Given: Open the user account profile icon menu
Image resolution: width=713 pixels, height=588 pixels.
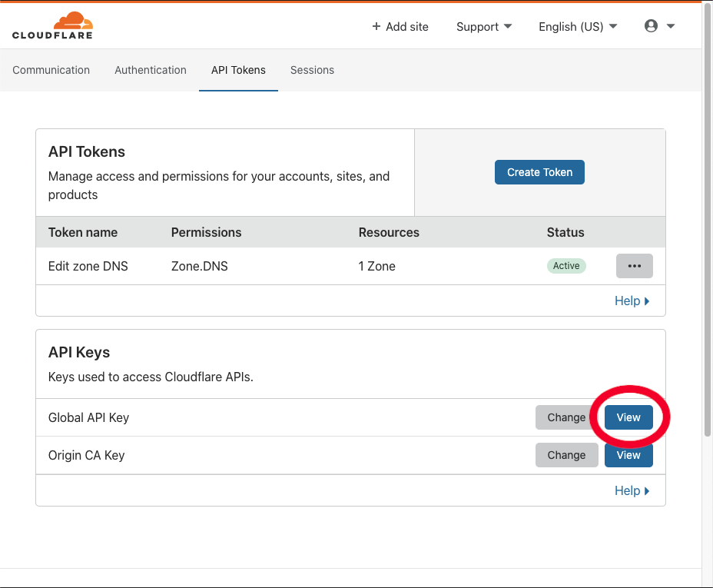Looking at the screenshot, I should point(658,26).
